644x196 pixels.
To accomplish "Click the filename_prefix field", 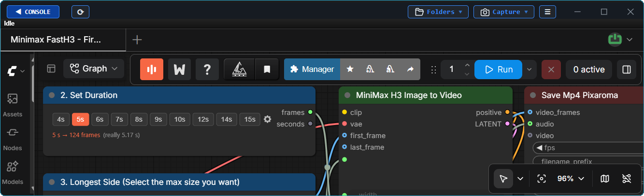I will tap(588, 161).
